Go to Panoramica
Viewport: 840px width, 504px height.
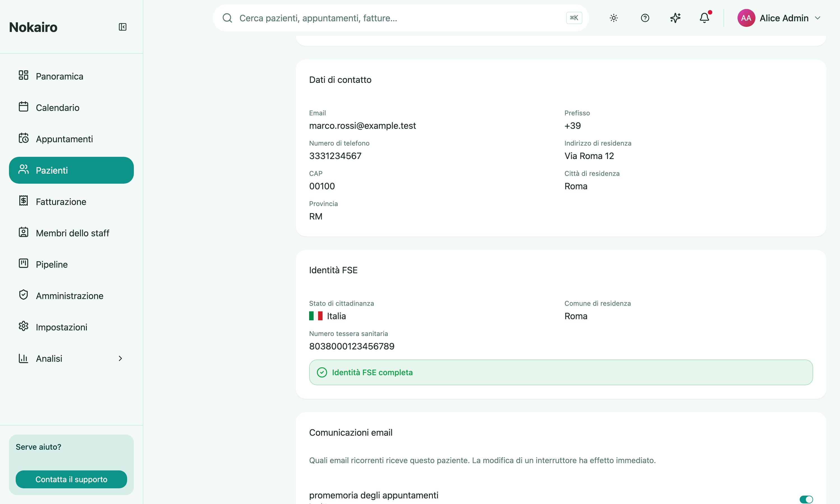[x=71, y=76]
